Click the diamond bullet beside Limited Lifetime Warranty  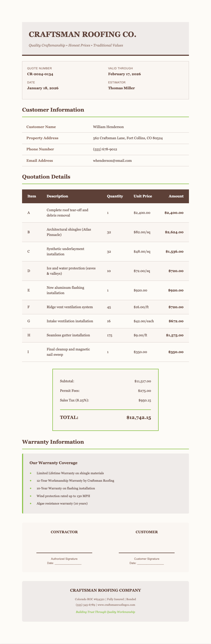point(31,473)
